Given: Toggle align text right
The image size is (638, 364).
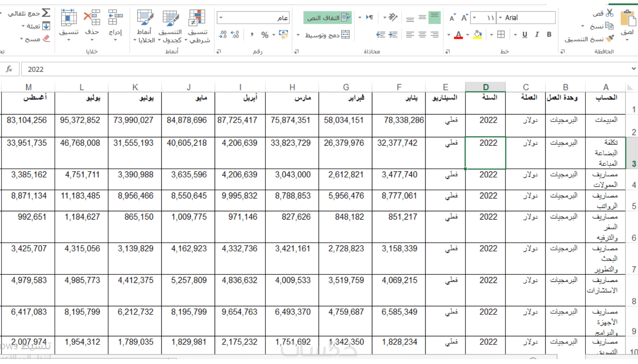Looking at the screenshot, I should 434,35.
